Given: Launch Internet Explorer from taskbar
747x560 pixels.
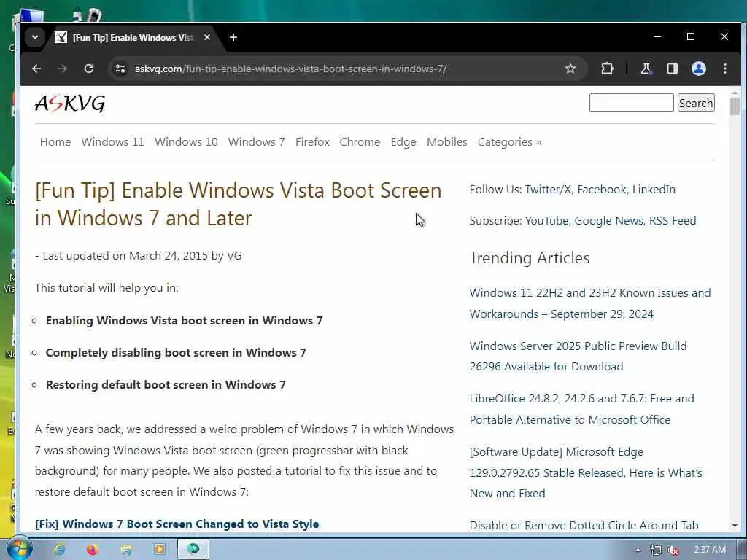Looking at the screenshot, I should click(59, 550).
